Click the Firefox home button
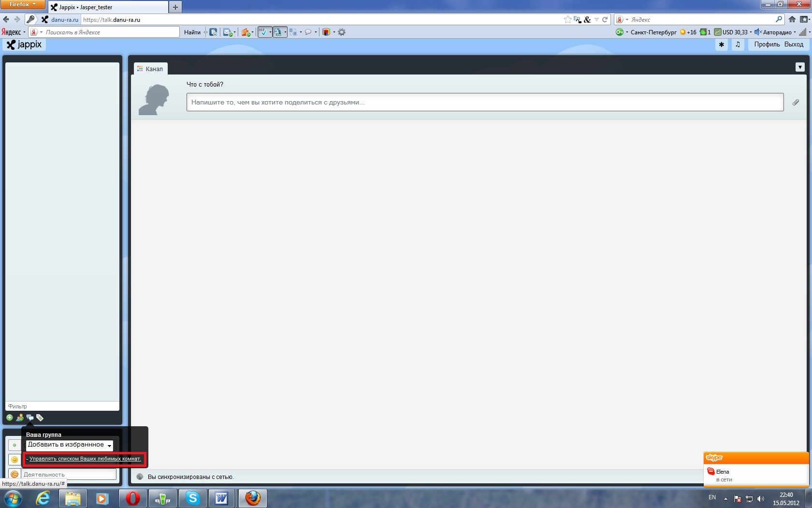 (x=792, y=19)
